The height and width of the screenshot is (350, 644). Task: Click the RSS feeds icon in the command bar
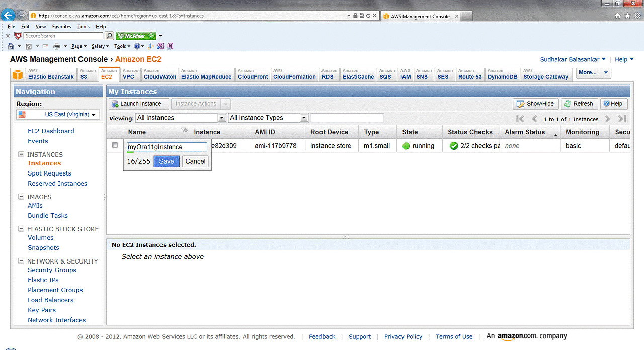29,46
